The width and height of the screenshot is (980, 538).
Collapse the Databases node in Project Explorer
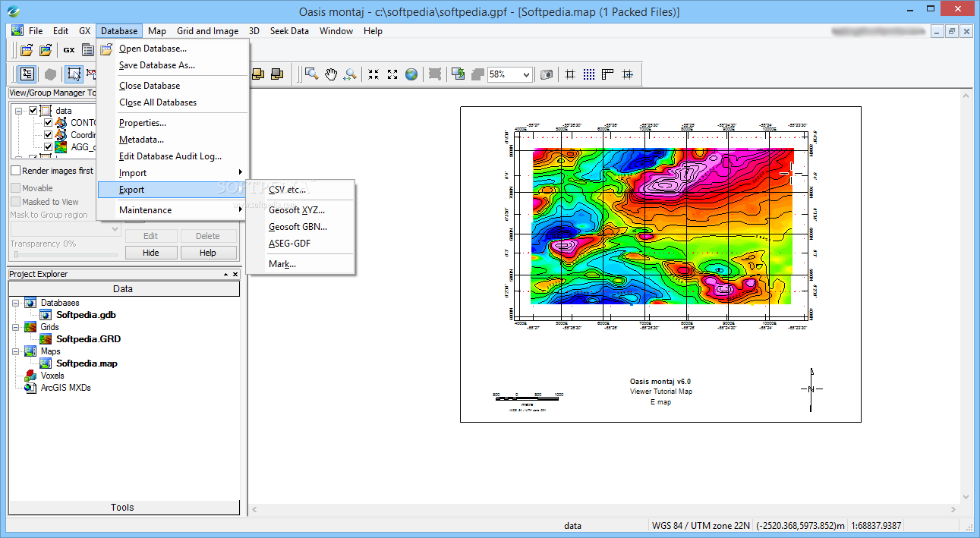click(17, 303)
